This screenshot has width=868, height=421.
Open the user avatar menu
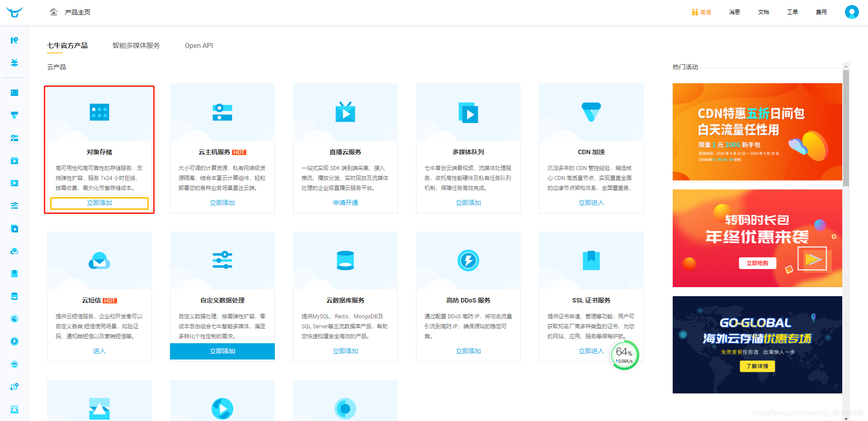coord(852,12)
